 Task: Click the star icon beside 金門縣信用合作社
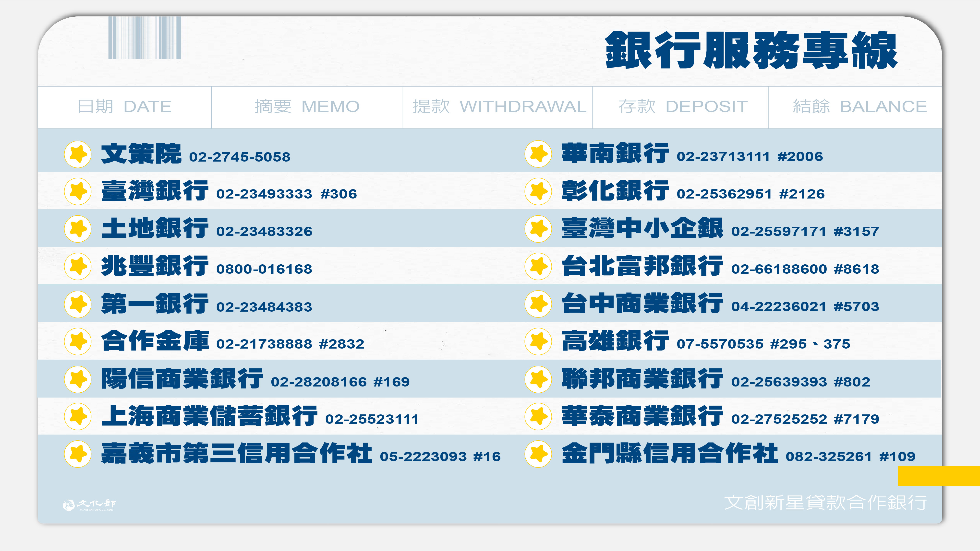(538, 454)
